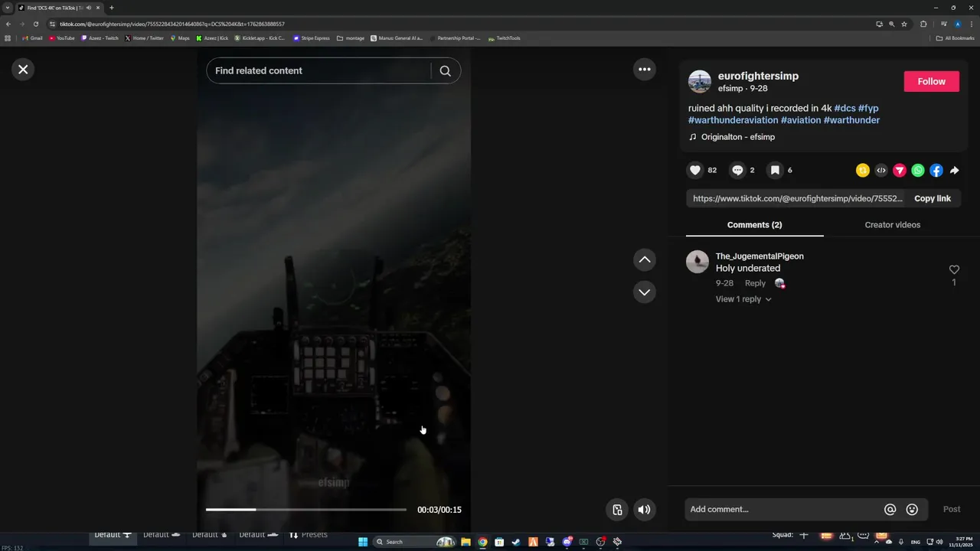Send to friends using red send icon

pos(900,171)
